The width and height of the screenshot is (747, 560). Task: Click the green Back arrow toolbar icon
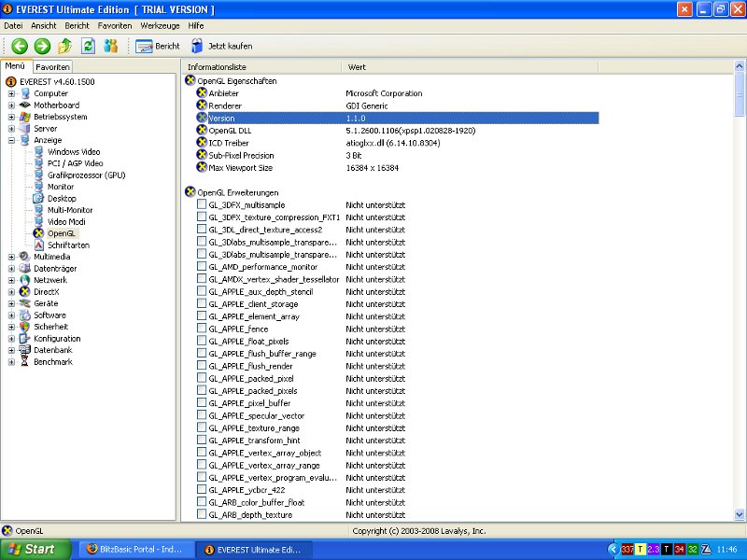click(20, 46)
